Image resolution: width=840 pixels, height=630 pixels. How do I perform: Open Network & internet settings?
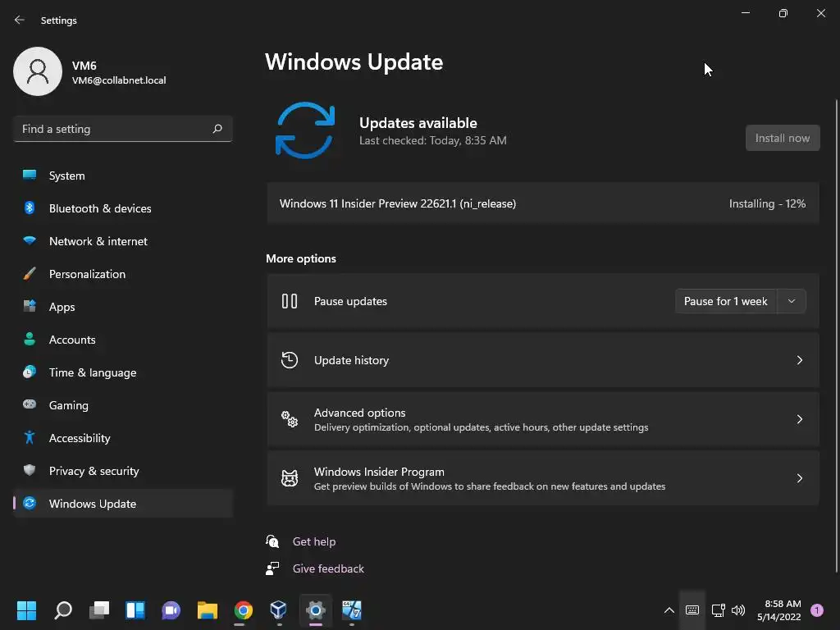point(123,241)
